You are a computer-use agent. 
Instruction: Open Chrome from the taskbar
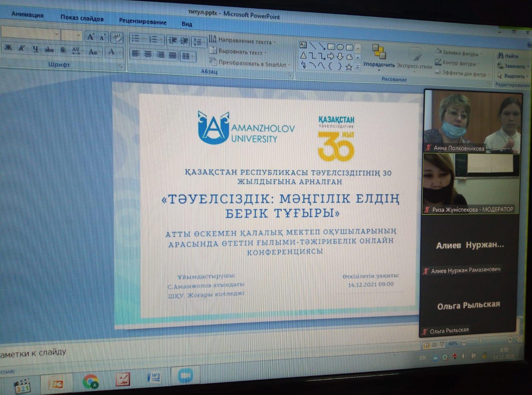91,381
